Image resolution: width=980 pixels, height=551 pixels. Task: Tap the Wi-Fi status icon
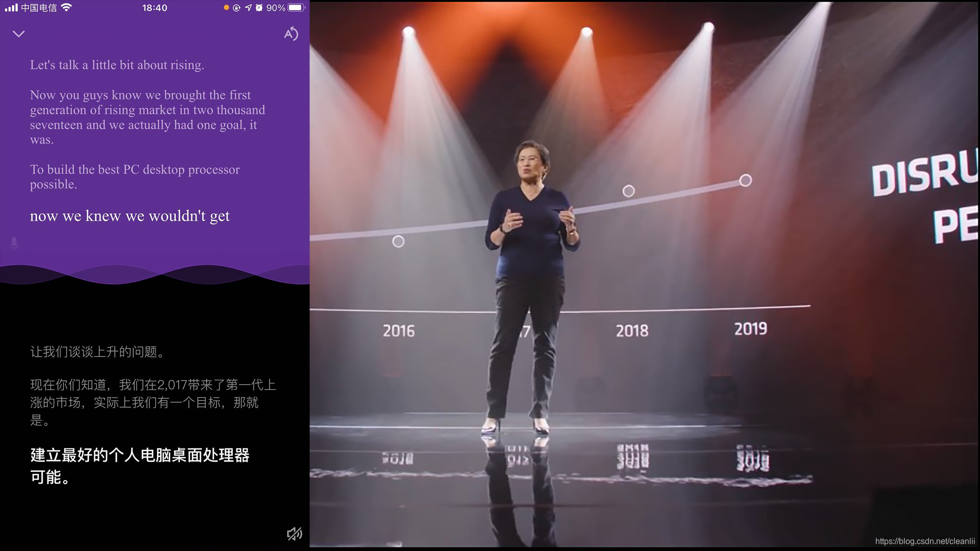click(66, 8)
